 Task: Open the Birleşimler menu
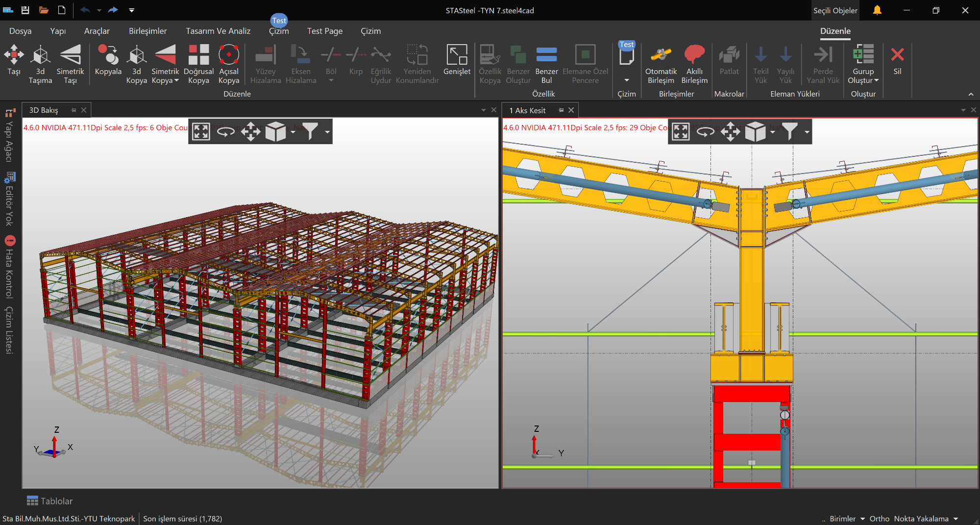point(147,31)
